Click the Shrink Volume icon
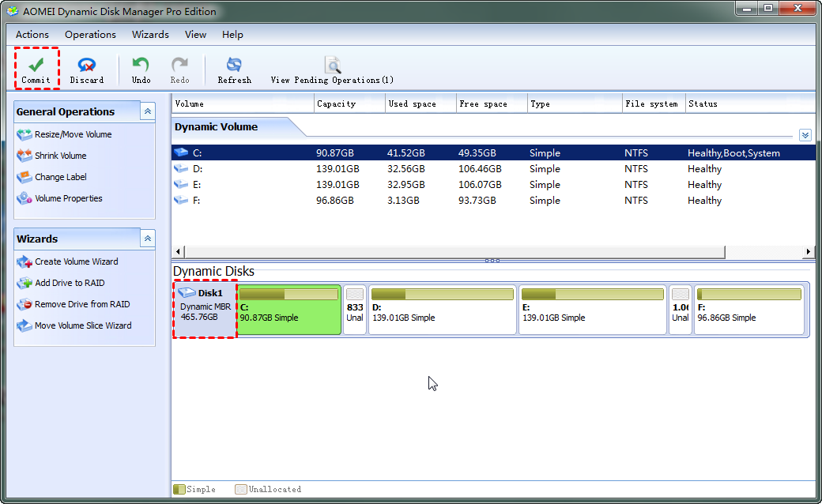The width and height of the screenshot is (822, 504). 25,156
